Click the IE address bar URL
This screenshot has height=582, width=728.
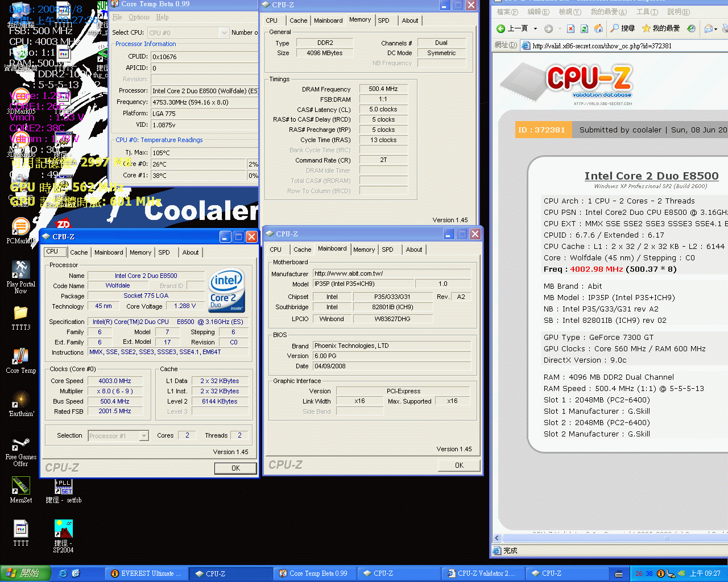click(x=602, y=46)
